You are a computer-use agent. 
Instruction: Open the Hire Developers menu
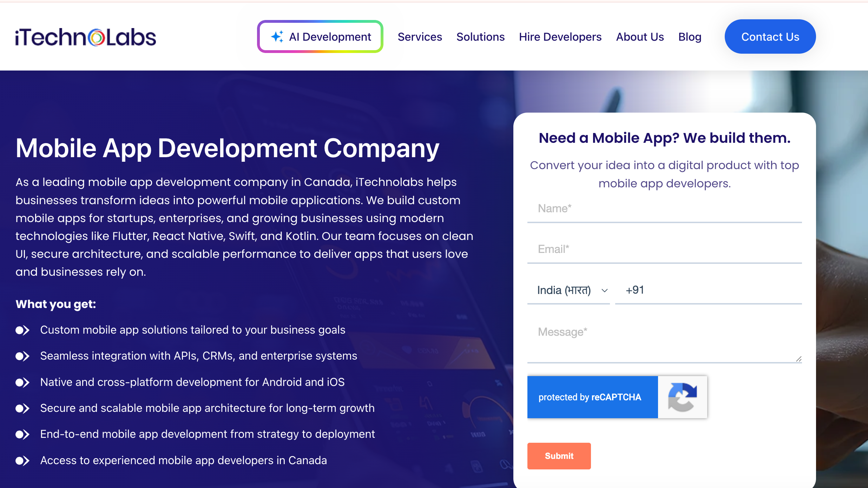(560, 37)
